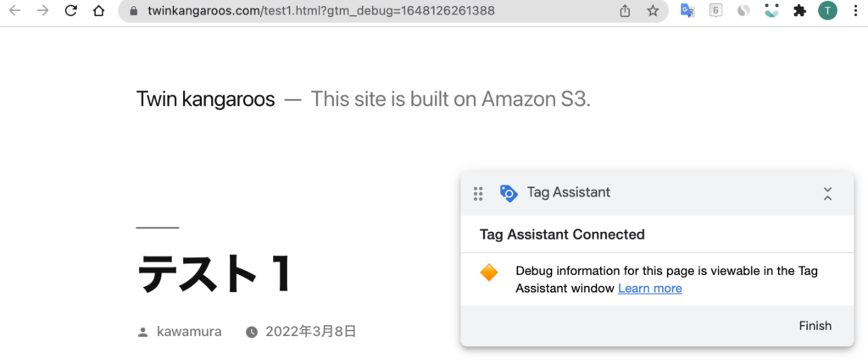Reload the current page
The image size is (868, 364).
pos(71,10)
